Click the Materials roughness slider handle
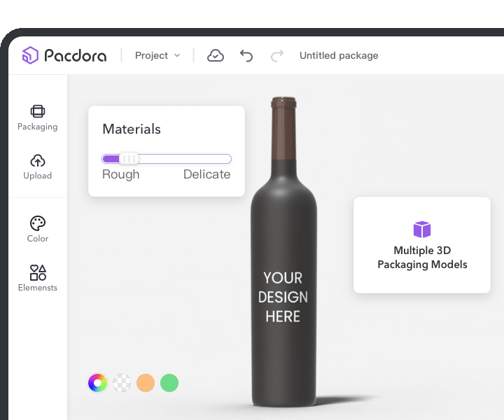The height and width of the screenshot is (420, 504). (129, 159)
